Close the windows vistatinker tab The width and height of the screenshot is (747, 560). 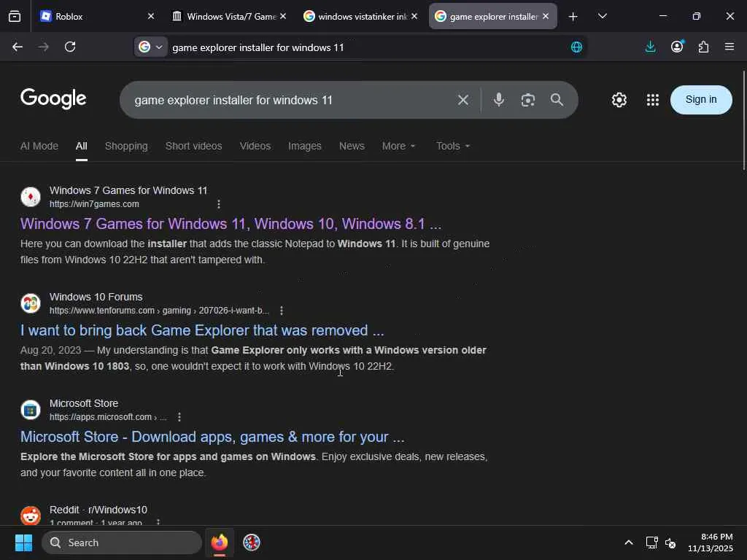tap(414, 16)
